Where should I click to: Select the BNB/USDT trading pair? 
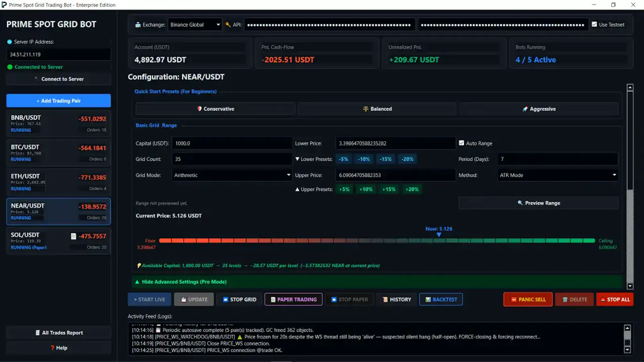point(58,123)
